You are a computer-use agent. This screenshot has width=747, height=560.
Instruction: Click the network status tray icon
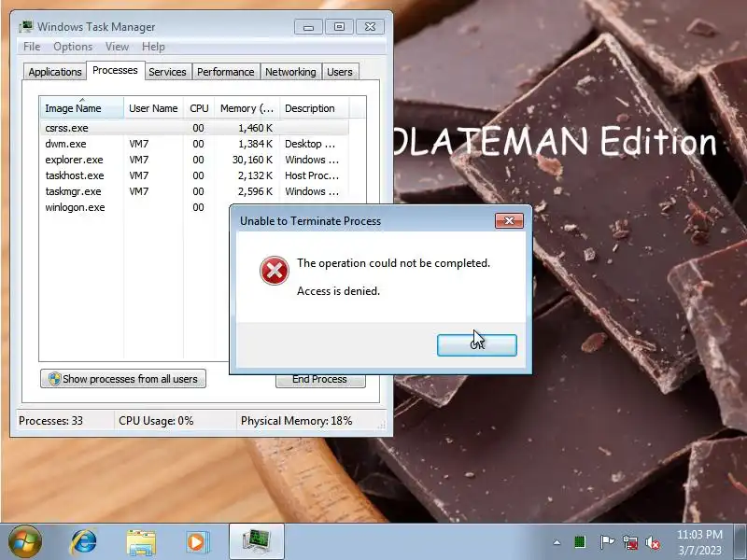click(x=630, y=543)
